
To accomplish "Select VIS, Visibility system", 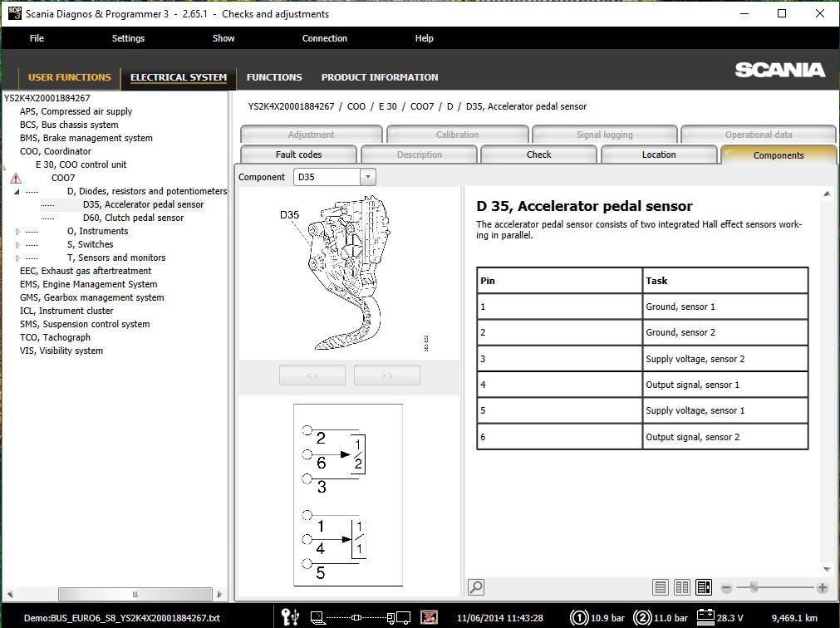I will pos(61,351).
